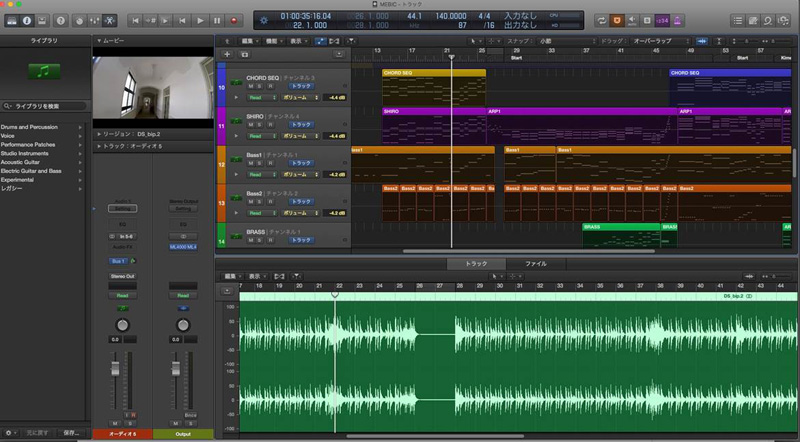
Task: Open the Loop Browser button
Action: [x=768, y=21]
